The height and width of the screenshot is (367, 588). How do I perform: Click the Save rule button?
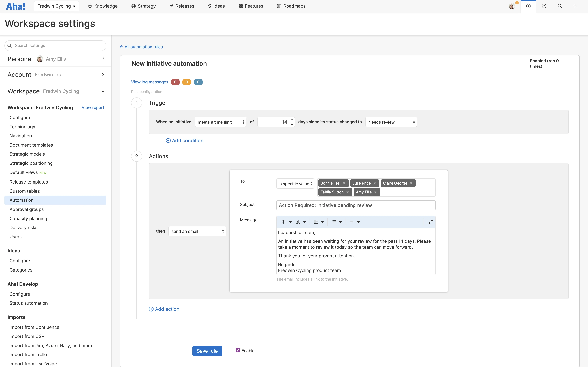click(207, 351)
